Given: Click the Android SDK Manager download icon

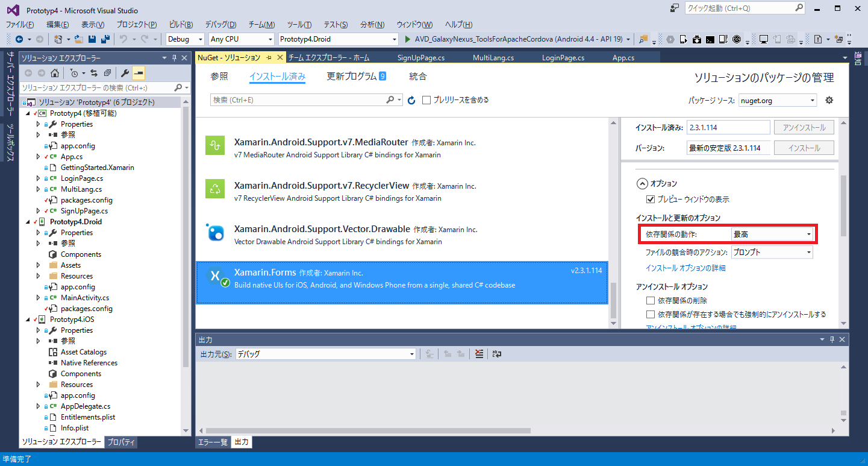Looking at the screenshot, I should coord(697,39).
